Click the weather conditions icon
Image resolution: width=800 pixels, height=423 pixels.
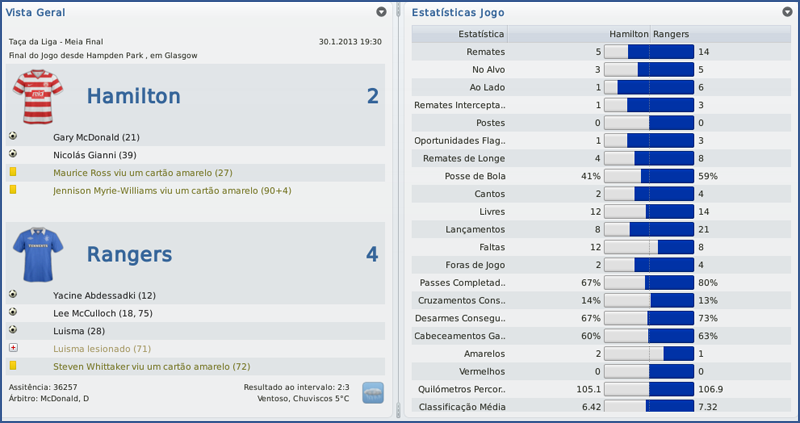(x=373, y=392)
